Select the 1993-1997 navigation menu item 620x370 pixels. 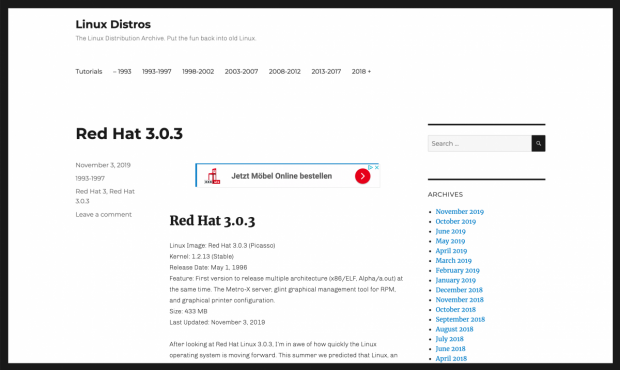click(157, 72)
